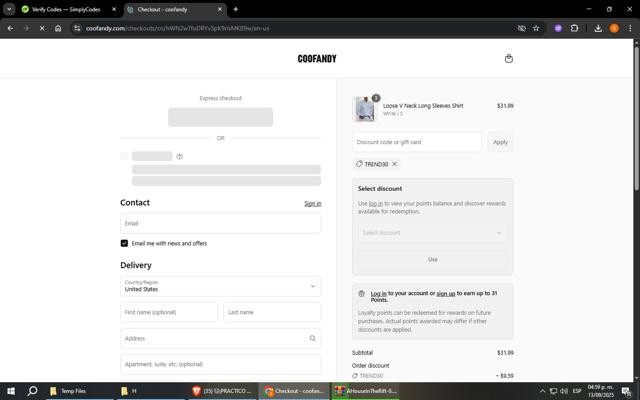Click the browser address bar URL
This screenshot has width=640, height=400.
pos(178,28)
